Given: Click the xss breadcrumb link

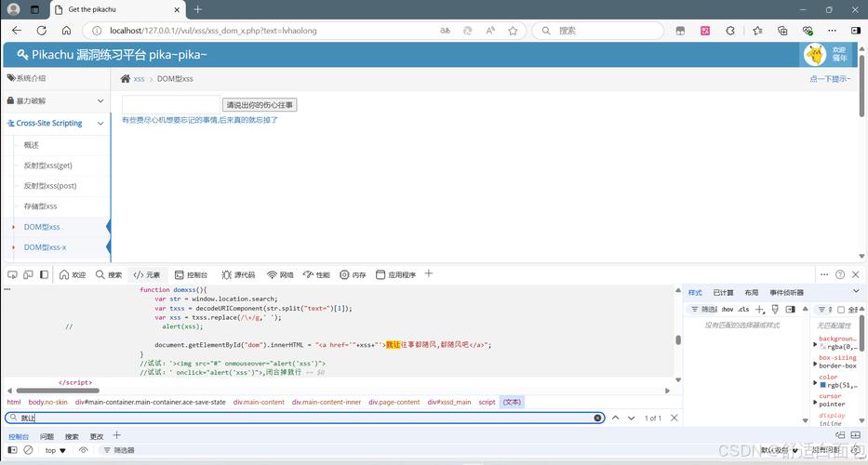Looking at the screenshot, I should coord(139,79).
